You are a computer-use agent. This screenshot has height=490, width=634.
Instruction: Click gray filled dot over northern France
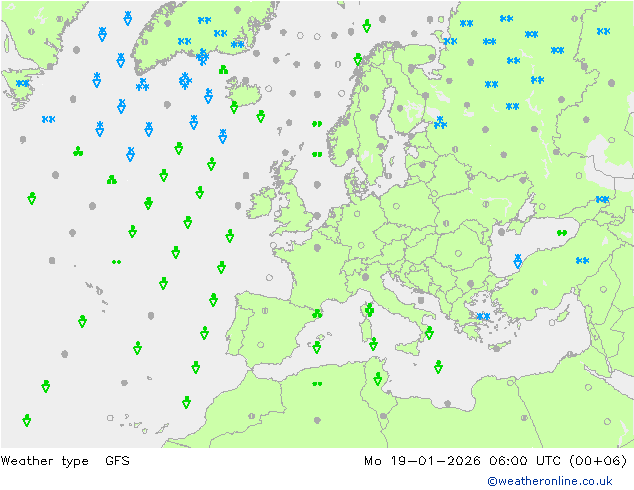click(x=317, y=247)
